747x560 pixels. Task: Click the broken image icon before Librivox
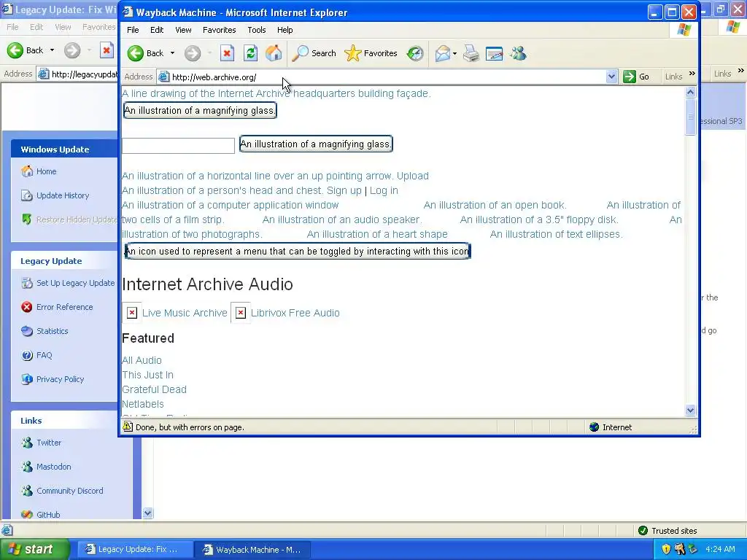click(241, 313)
